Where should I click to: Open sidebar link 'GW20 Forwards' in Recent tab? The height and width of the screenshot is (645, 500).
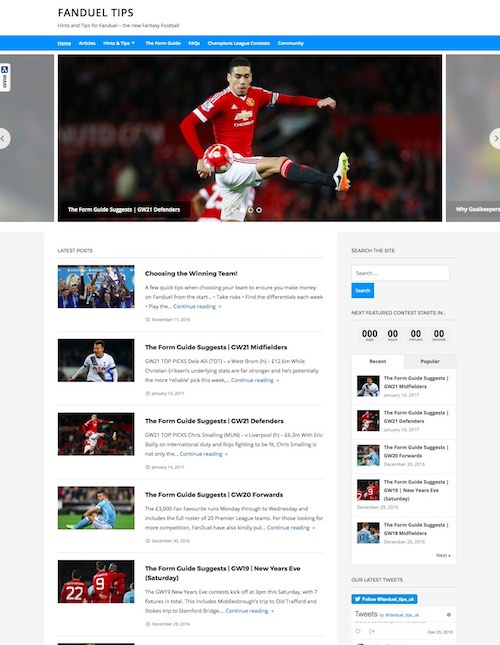[x=416, y=451]
